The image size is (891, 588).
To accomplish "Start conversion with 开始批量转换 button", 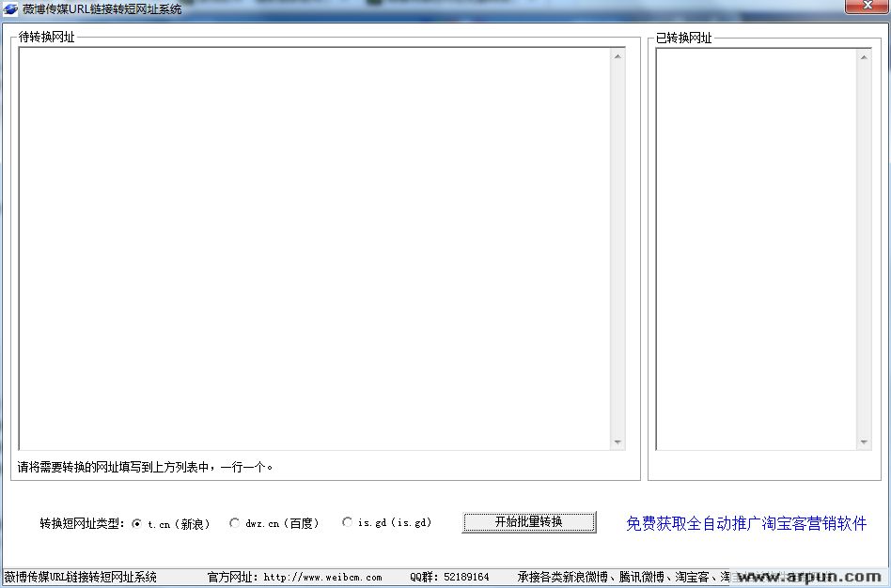I will [529, 522].
